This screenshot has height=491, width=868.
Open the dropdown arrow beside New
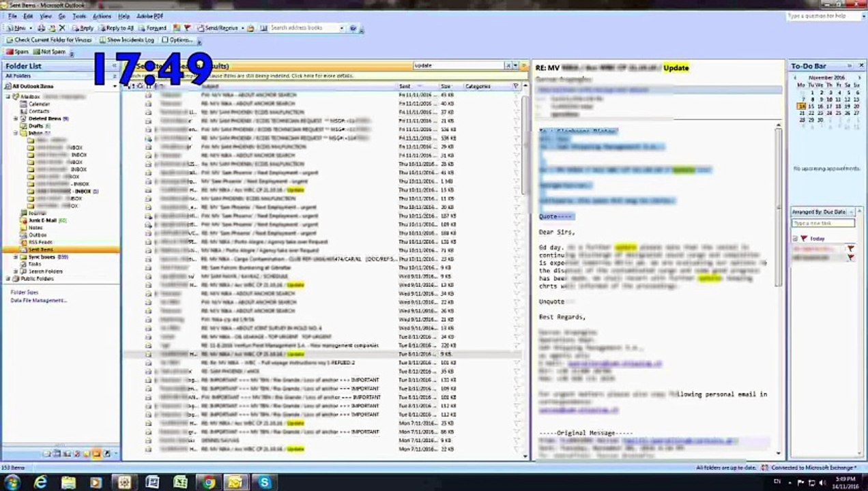pyautogui.click(x=31, y=28)
